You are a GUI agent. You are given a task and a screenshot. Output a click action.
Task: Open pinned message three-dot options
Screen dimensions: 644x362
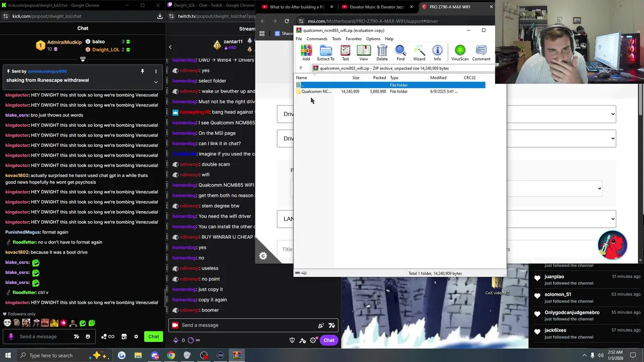156,71
